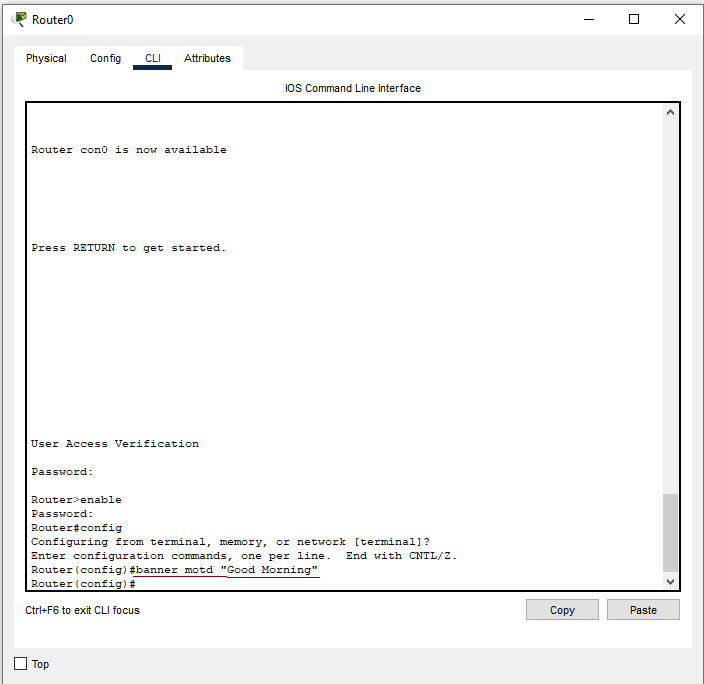Viewport: 704px width, 684px height.
Task: Click the Router0 window icon in title bar
Action: pos(19,19)
